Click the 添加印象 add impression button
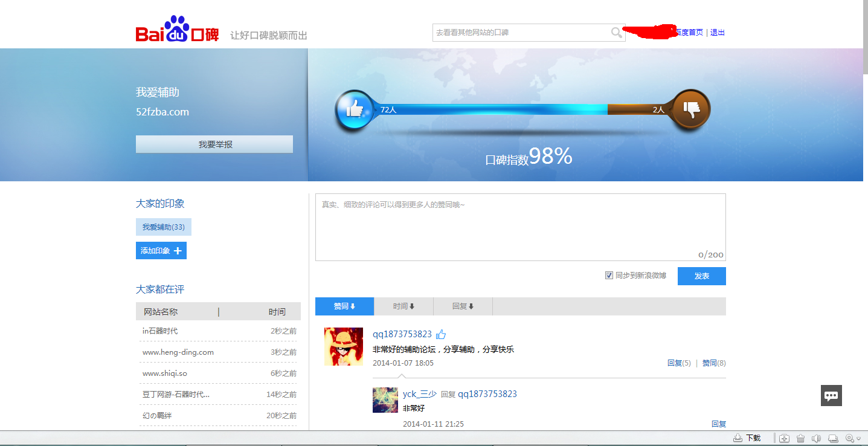The height and width of the screenshot is (446, 868). click(x=161, y=251)
